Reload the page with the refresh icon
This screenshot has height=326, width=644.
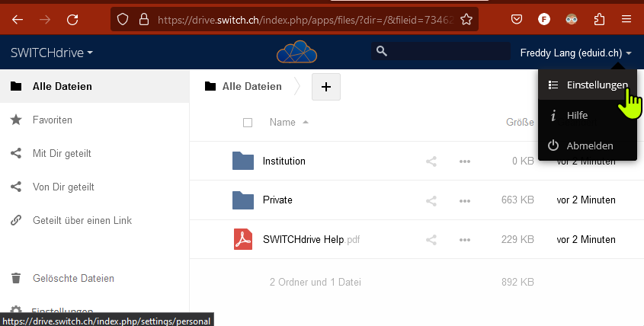(x=72, y=19)
